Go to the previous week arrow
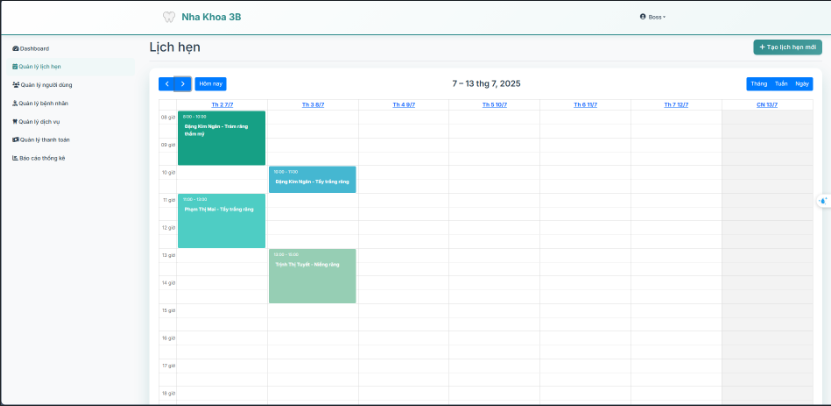The image size is (831, 406). pos(166,84)
